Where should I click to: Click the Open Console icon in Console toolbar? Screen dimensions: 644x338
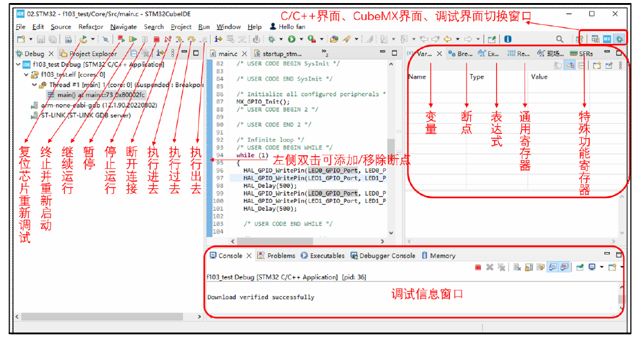tap(612, 267)
